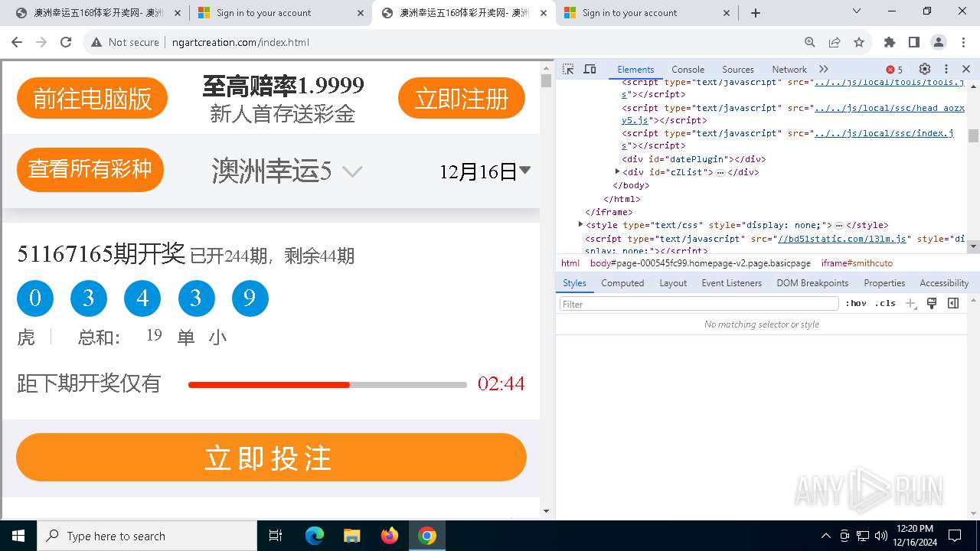Activate the DevTools inspect element picker

[568, 69]
